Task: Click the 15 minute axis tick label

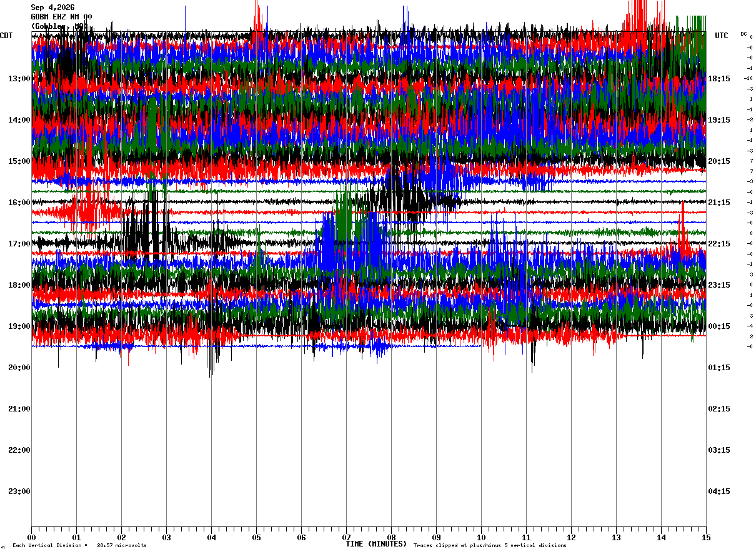Action: (706, 537)
